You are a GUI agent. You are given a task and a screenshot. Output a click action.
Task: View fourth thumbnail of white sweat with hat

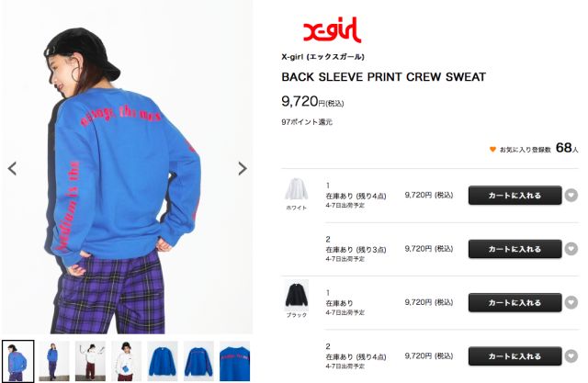click(127, 361)
